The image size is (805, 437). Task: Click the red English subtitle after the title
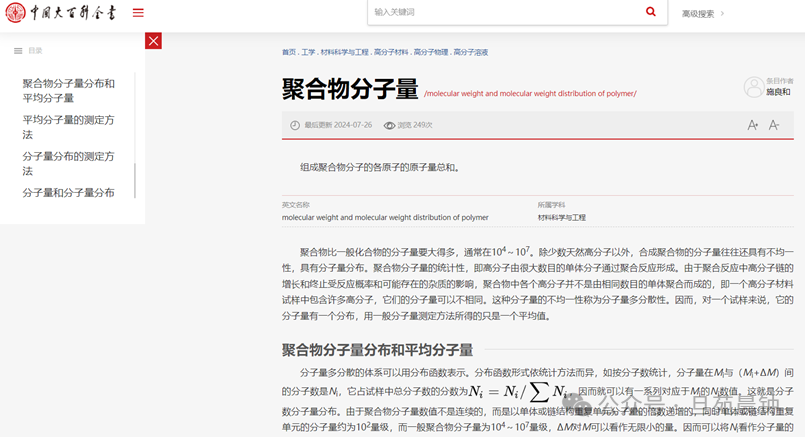[x=530, y=93]
